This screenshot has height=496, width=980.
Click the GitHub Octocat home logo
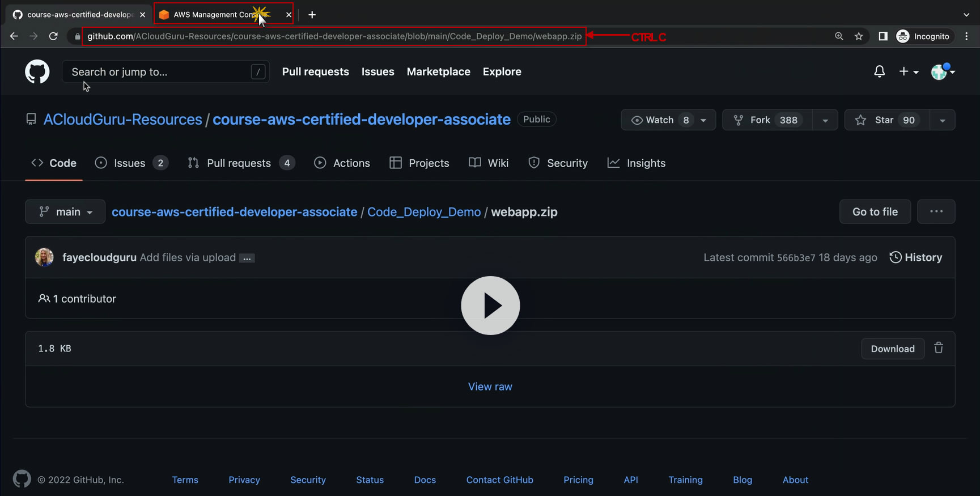[x=37, y=72]
